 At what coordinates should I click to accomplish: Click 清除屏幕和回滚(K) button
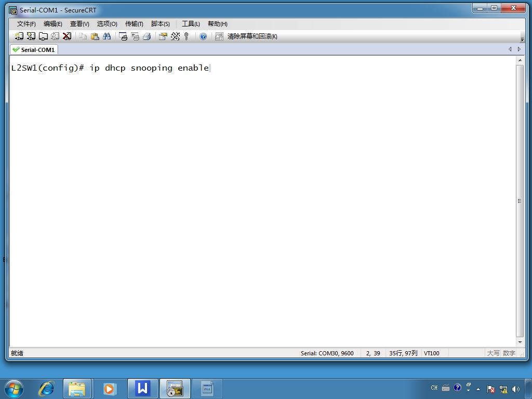pyautogui.click(x=252, y=36)
